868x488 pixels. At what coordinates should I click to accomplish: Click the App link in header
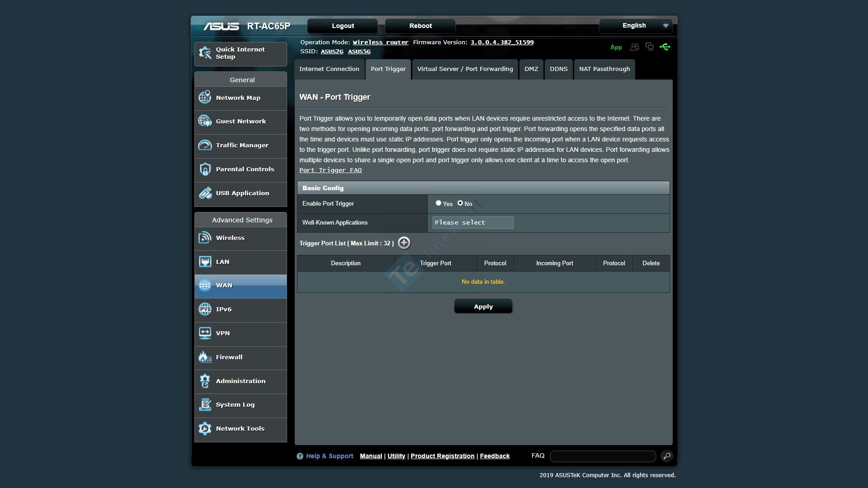[616, 47]
